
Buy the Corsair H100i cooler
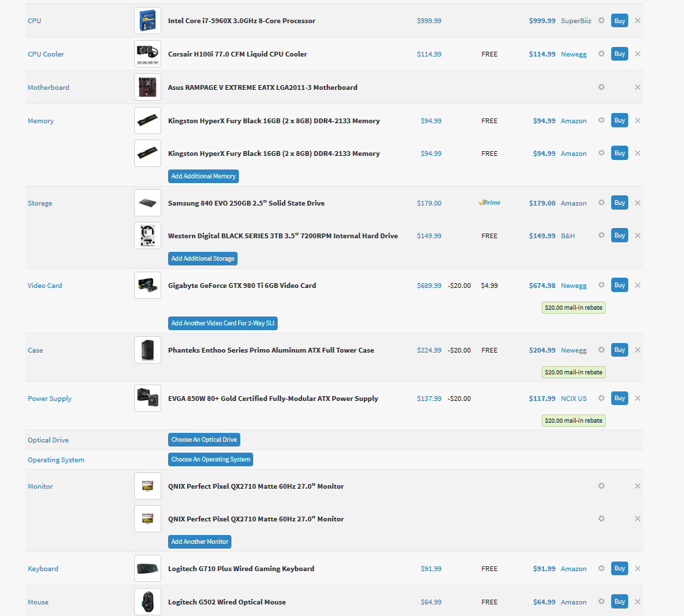619,54
